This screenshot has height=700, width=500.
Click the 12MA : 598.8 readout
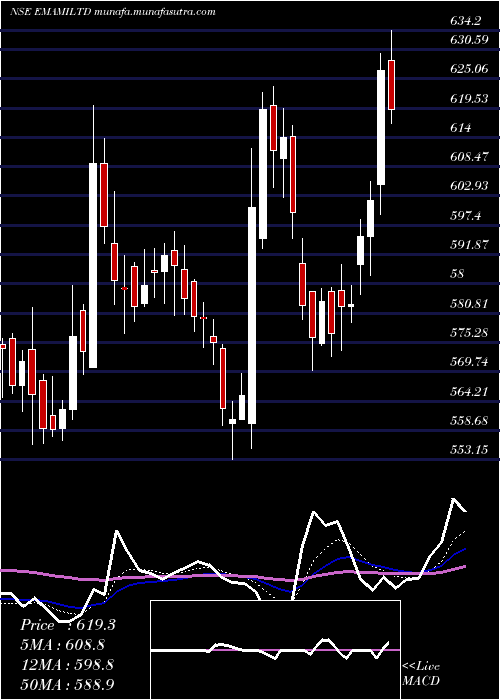[67, 664]
